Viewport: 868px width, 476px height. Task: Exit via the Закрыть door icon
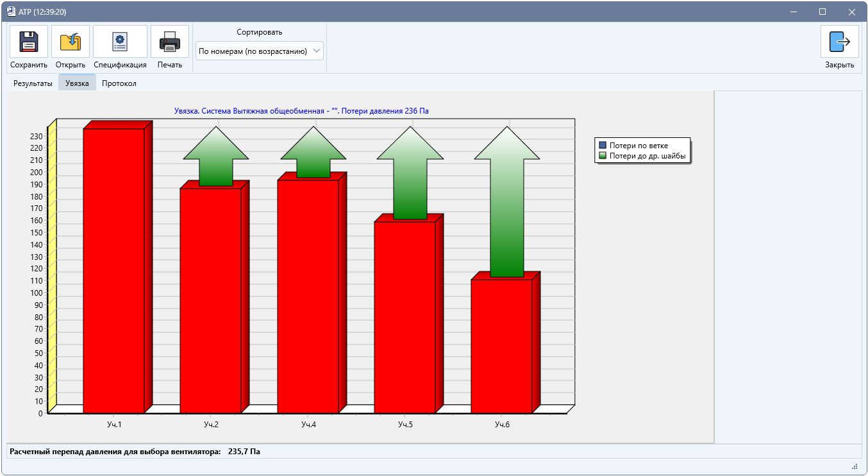tap(839, 42)
